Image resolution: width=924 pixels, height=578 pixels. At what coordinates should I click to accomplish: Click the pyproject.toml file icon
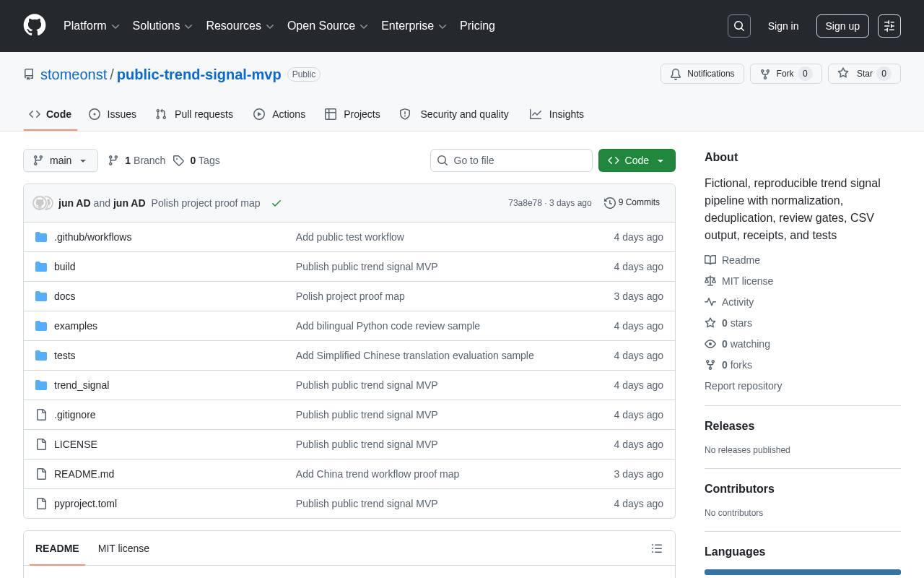pos(41,504)
